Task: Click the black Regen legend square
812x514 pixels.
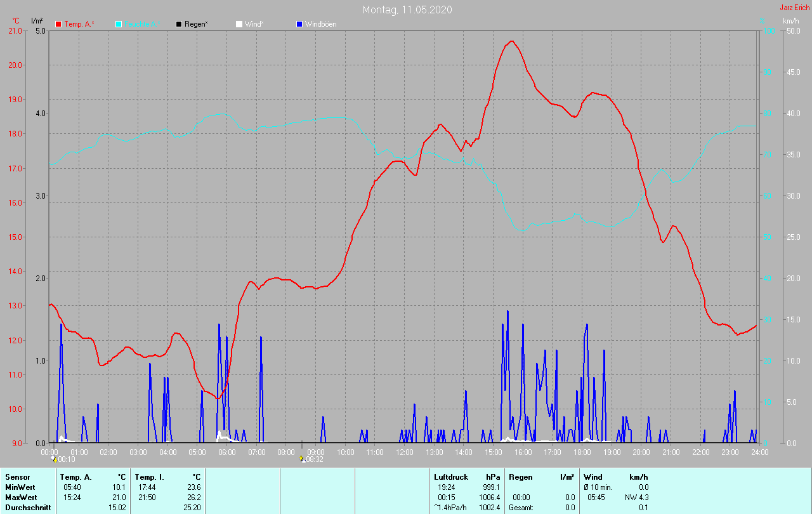Action: click(179, 24)
